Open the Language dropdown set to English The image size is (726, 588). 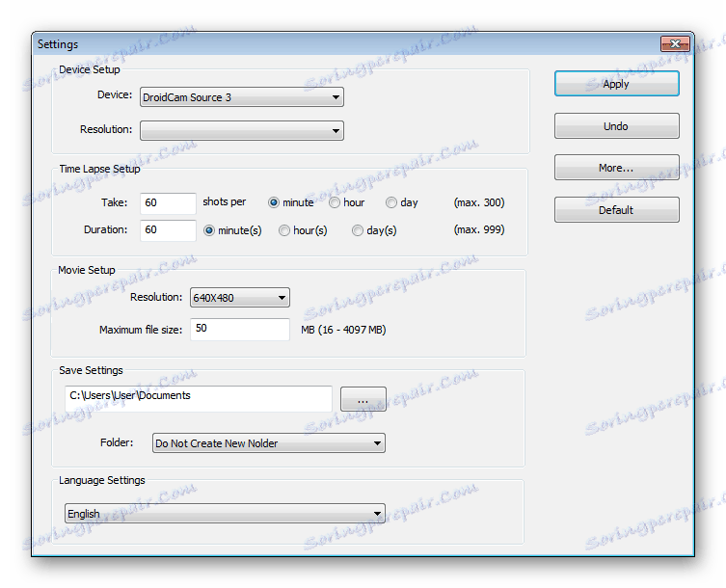pyautogui.click(x=225, y=514)
